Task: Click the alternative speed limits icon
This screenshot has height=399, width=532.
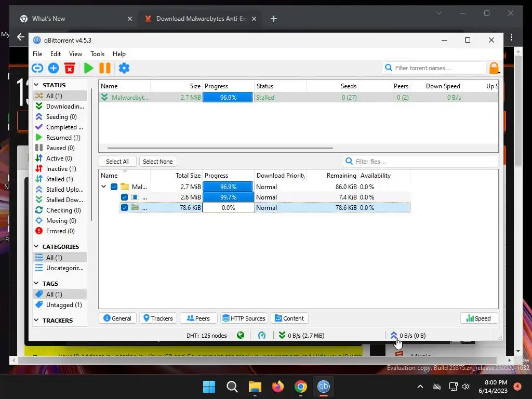Action: coord(262,336)
